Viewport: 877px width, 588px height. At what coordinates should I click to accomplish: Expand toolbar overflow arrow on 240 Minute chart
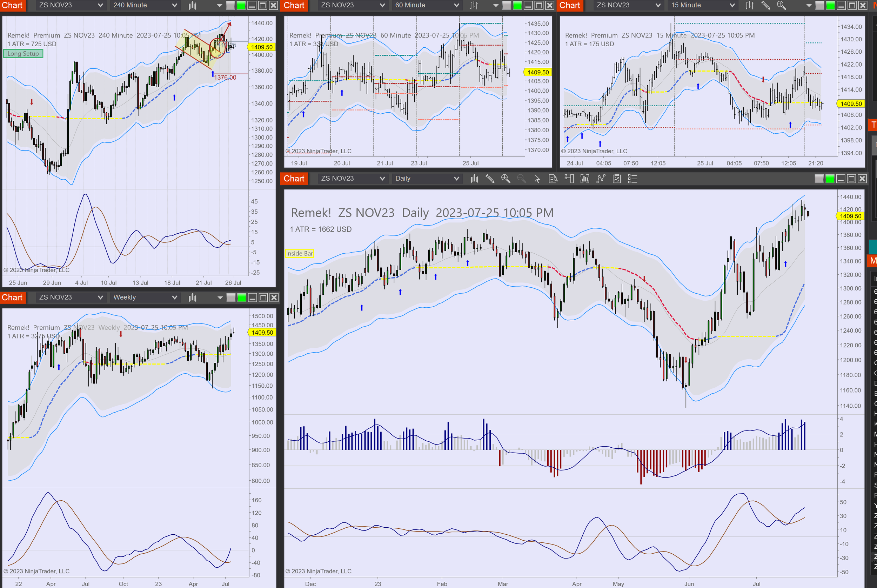tap(220, 6)
